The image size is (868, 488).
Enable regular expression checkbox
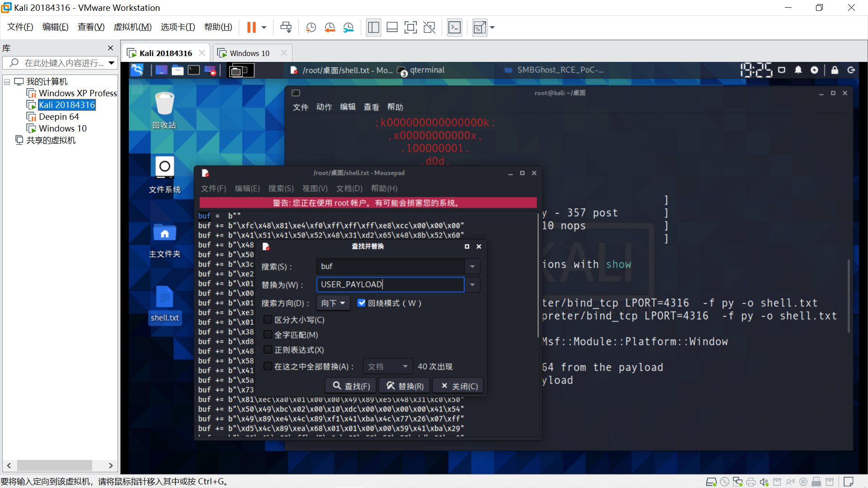(268, 350)
